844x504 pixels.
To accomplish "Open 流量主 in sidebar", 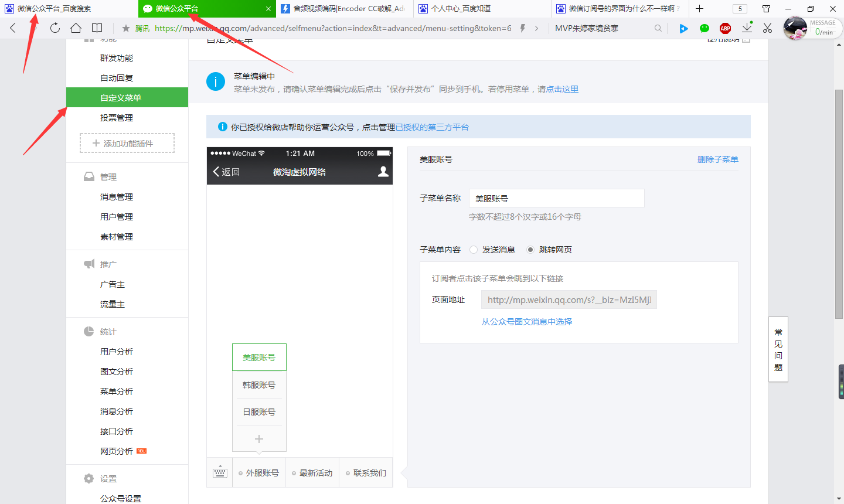I will [113, 304].
